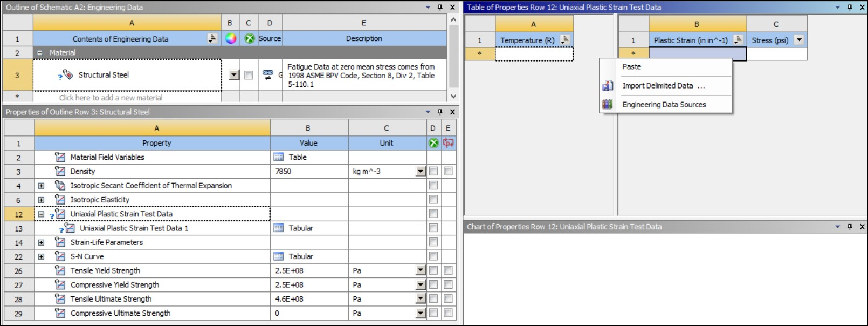Select the Unit column header in properties
This screenshot has width=868, height=326.
click(x=387, y=143)
